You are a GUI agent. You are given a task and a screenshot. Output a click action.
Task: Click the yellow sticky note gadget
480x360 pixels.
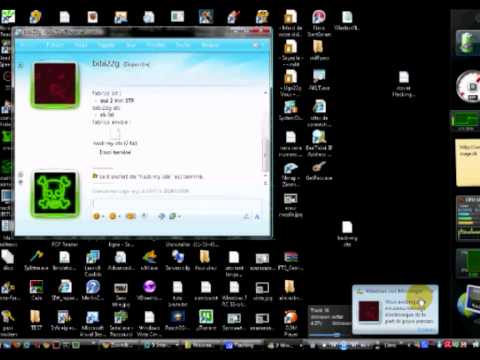(468, 163)
